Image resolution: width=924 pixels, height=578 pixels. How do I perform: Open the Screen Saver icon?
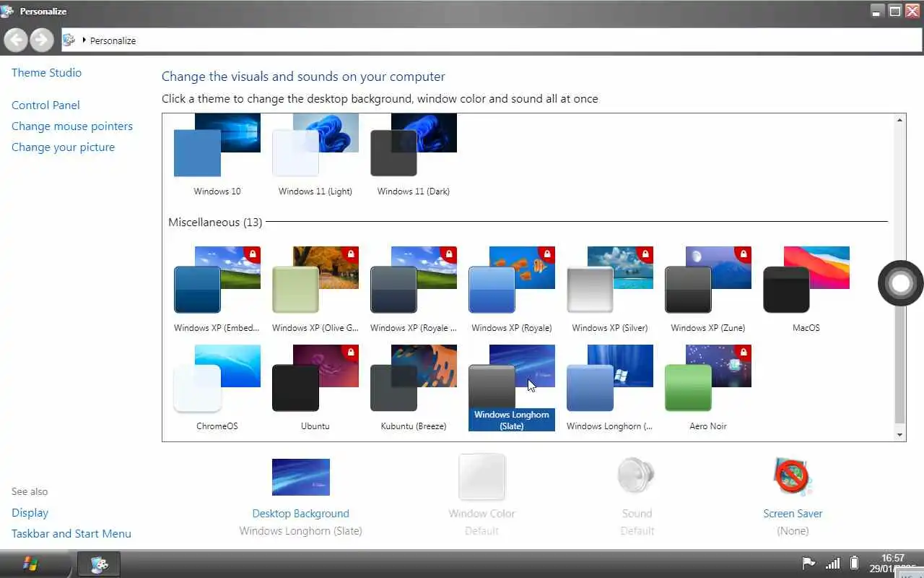[793, 477]
